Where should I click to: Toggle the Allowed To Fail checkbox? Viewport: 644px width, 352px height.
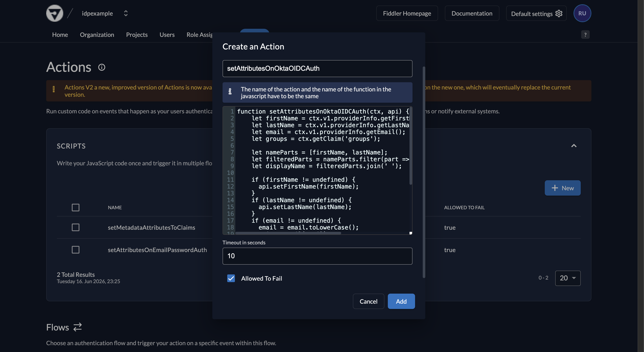[231, 278]
